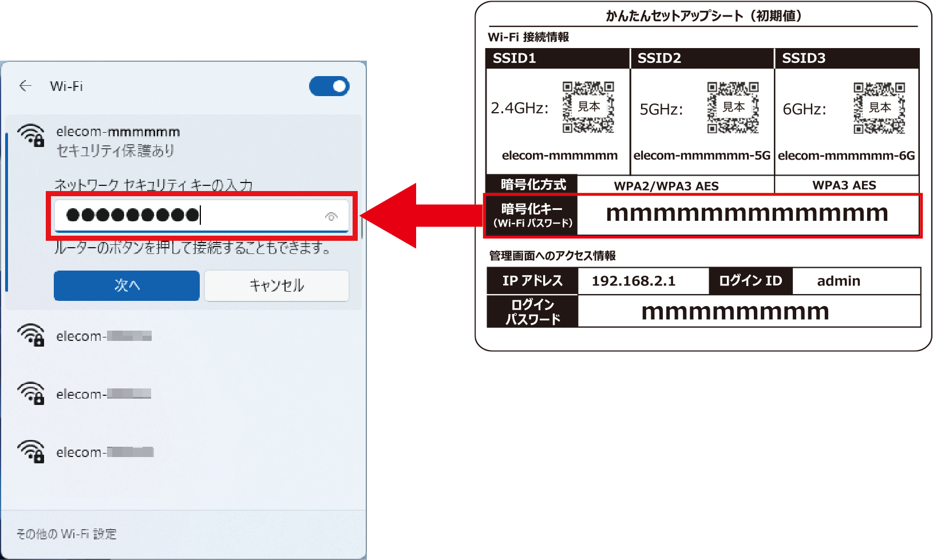Click the back arrow beside Wi-Fi
The image size is (933, 560).
click(x=25, y=86)
